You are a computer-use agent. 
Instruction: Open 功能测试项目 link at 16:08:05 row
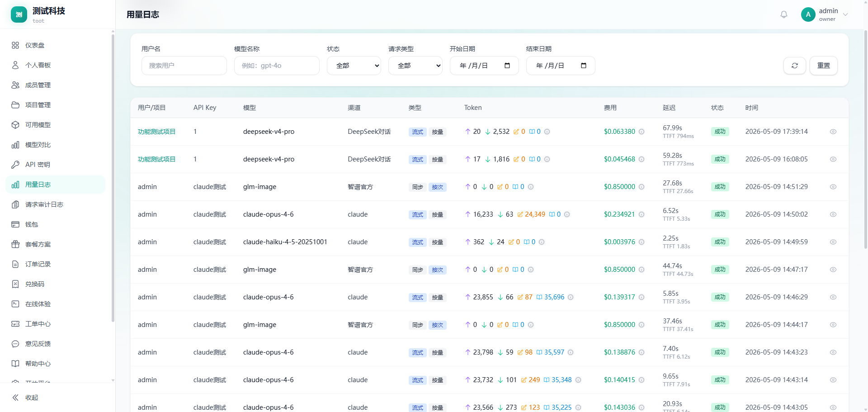point(156,159)
